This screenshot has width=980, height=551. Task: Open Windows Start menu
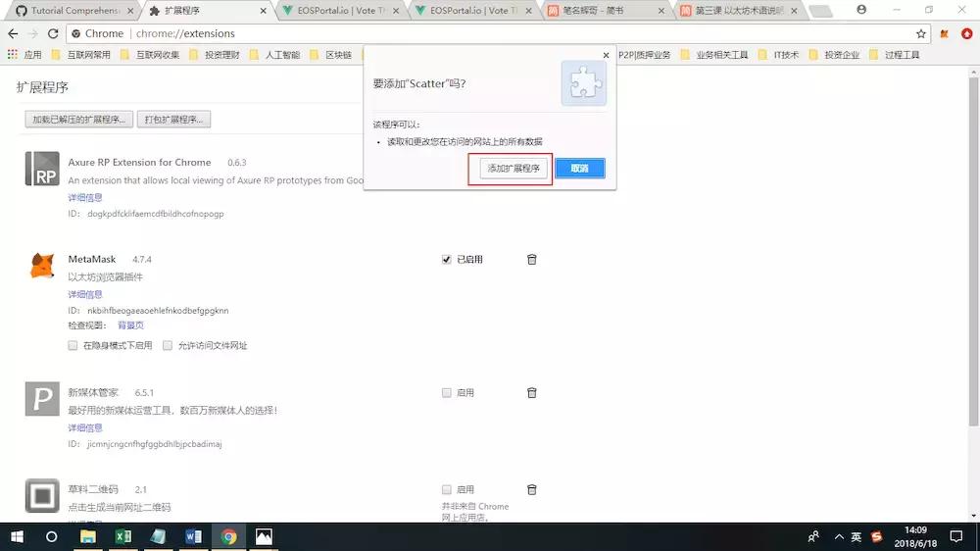17,536
